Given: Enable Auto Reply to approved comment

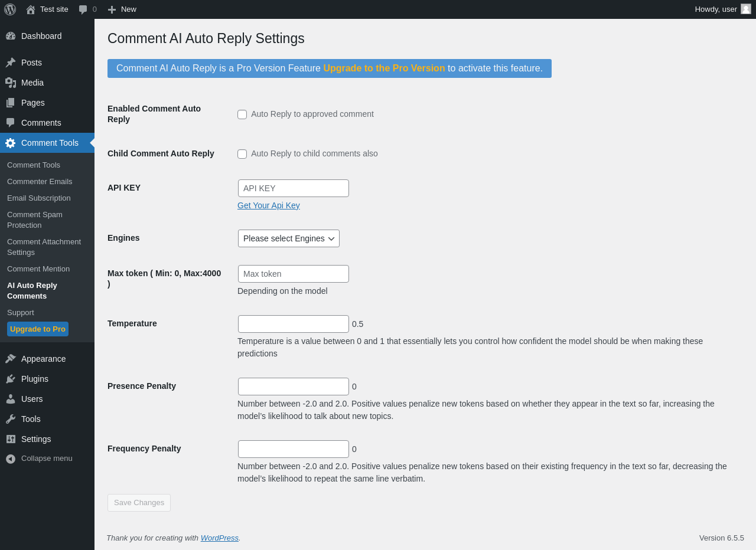Looking at the screenshot, I should tap(242, 114).
